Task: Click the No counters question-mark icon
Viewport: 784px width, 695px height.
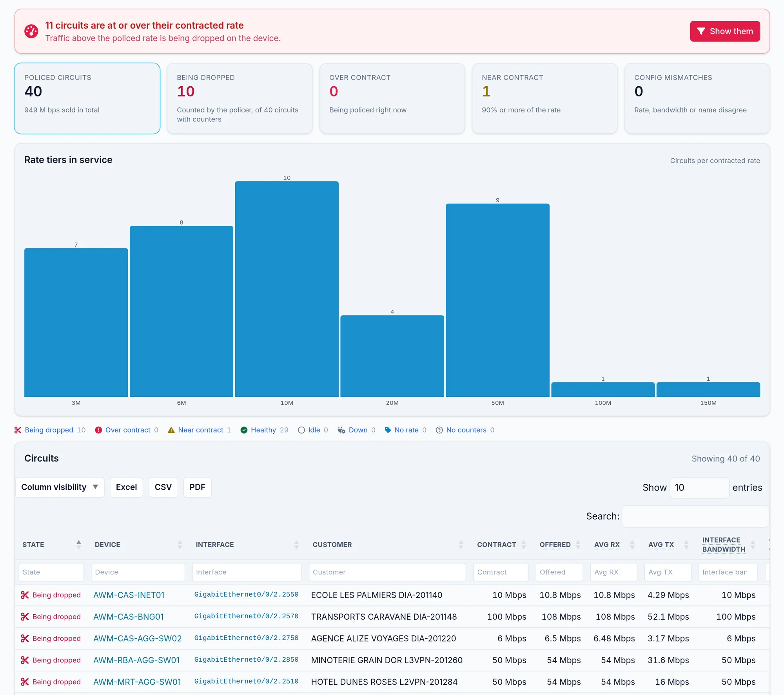Action: [x=439, y=430]
